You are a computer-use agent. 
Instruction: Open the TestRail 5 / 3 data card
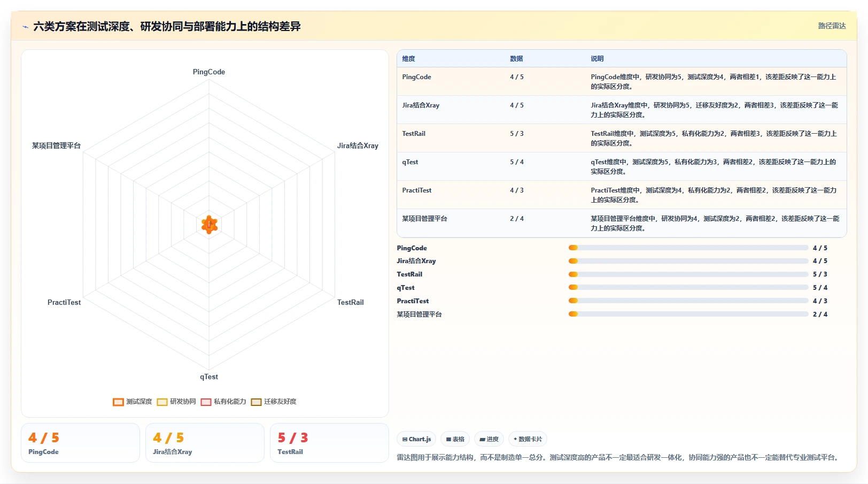coord(329,443)
